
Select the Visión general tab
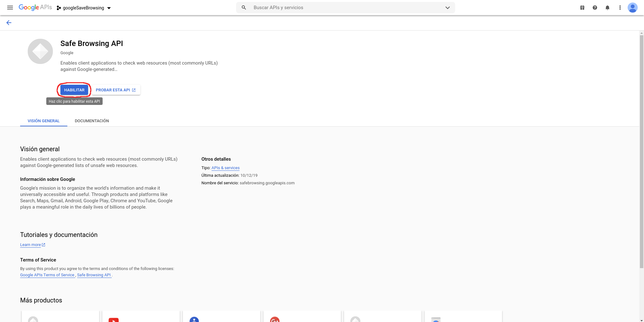click(x=43, y=121)
